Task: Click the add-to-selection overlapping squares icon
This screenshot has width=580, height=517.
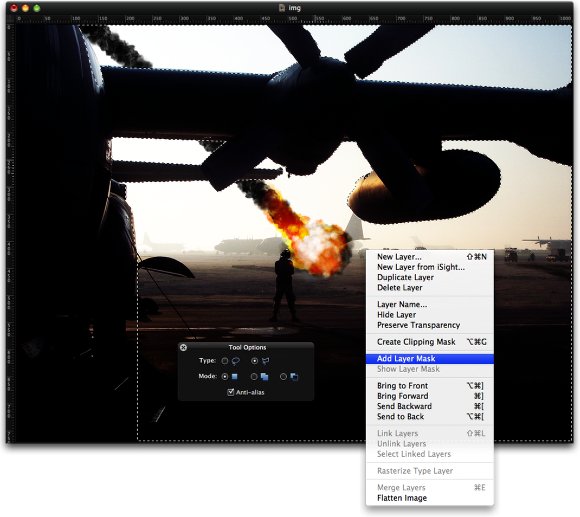Action: point(264,376)
